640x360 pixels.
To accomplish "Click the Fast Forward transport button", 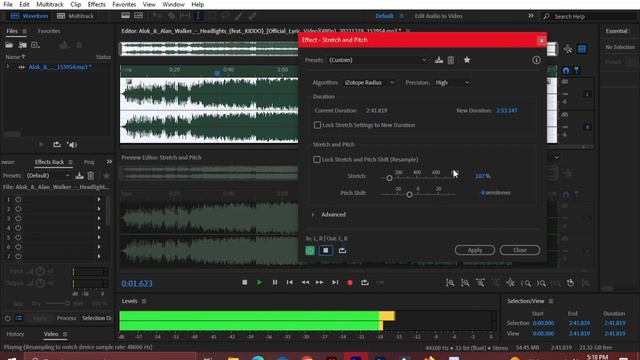I will coord(320,282).
